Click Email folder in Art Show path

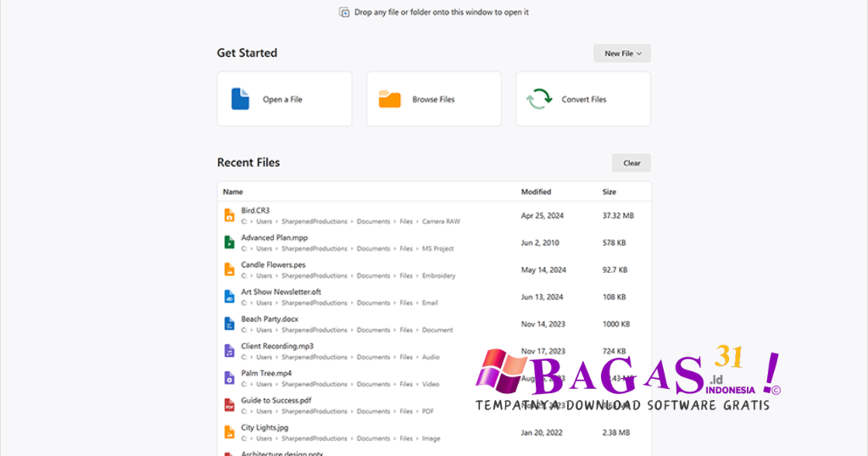click(430, 303)
